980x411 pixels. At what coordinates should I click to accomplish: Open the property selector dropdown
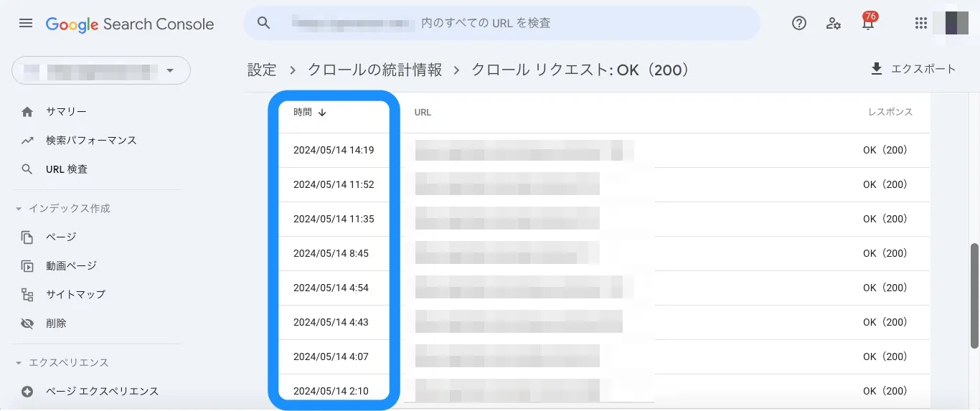coord(101,70)
